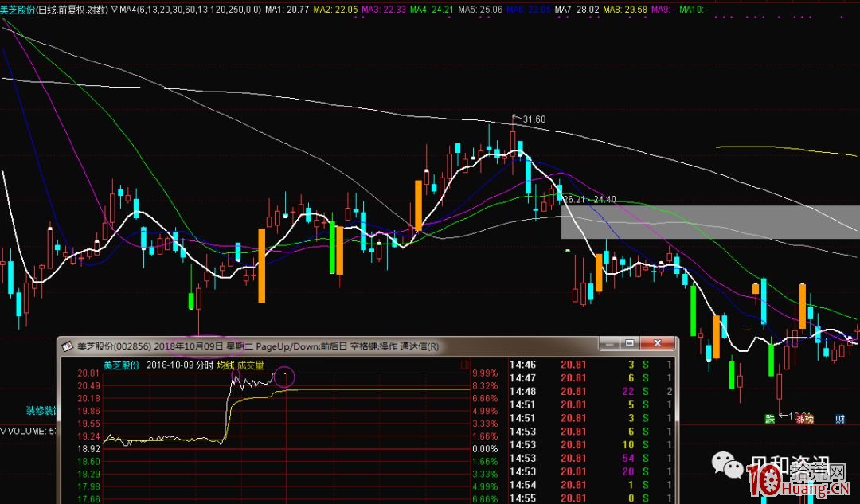The width and height of the screenshot is (860, 504).
Task: Click the 54 volume tick entry
Action: [x=628, y=458]
